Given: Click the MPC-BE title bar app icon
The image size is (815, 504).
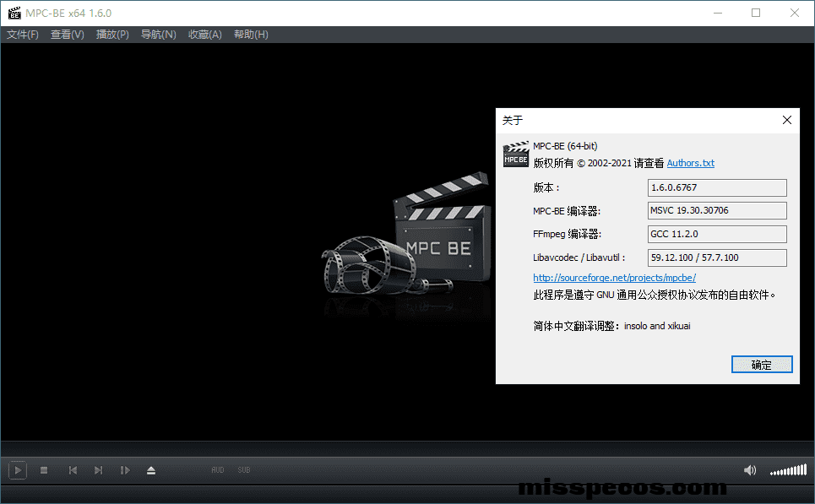Looking at the screenshot, I should pos(14,13).
